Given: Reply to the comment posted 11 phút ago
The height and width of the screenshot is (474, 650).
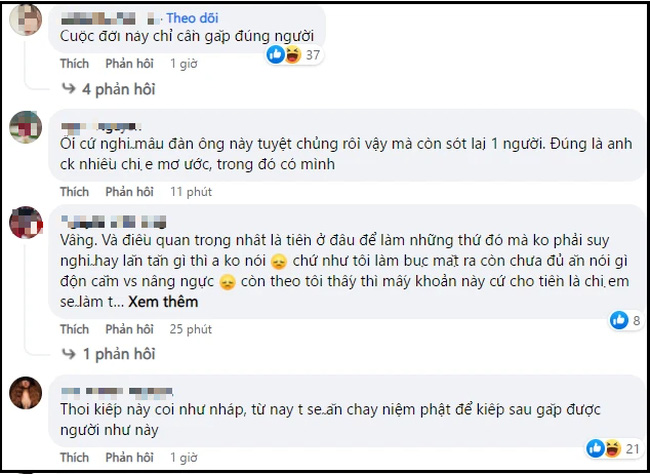Looking at the screenshot, I should (x=126, y=191).
